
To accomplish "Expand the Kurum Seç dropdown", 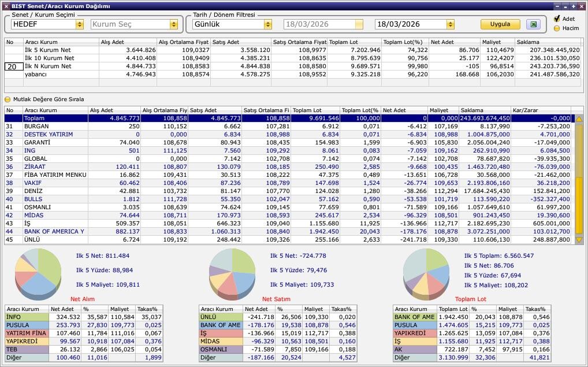I will click(173, 24).
